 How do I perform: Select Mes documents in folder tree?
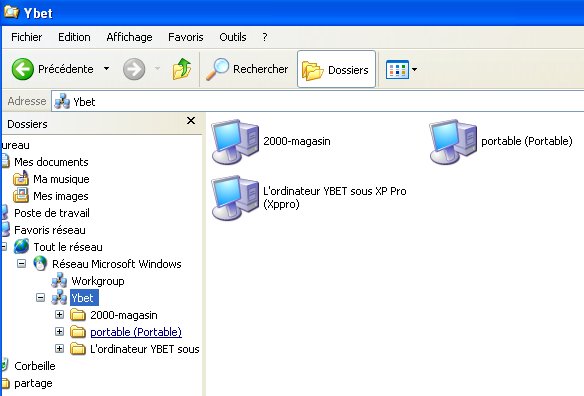tap(51, 162)
